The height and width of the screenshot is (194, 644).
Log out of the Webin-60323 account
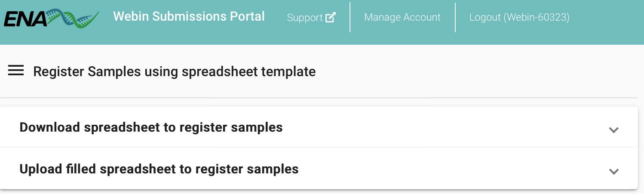tap(519, 17)
